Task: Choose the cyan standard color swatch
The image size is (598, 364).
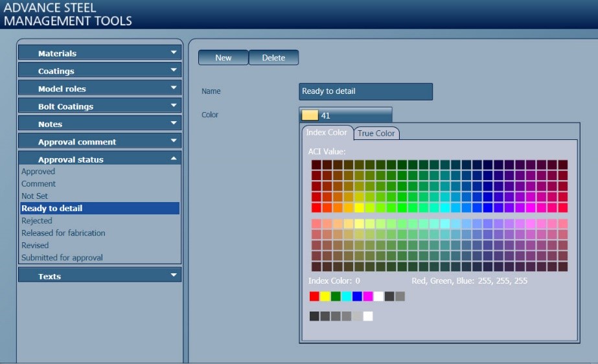Action: tap(347, 296)
